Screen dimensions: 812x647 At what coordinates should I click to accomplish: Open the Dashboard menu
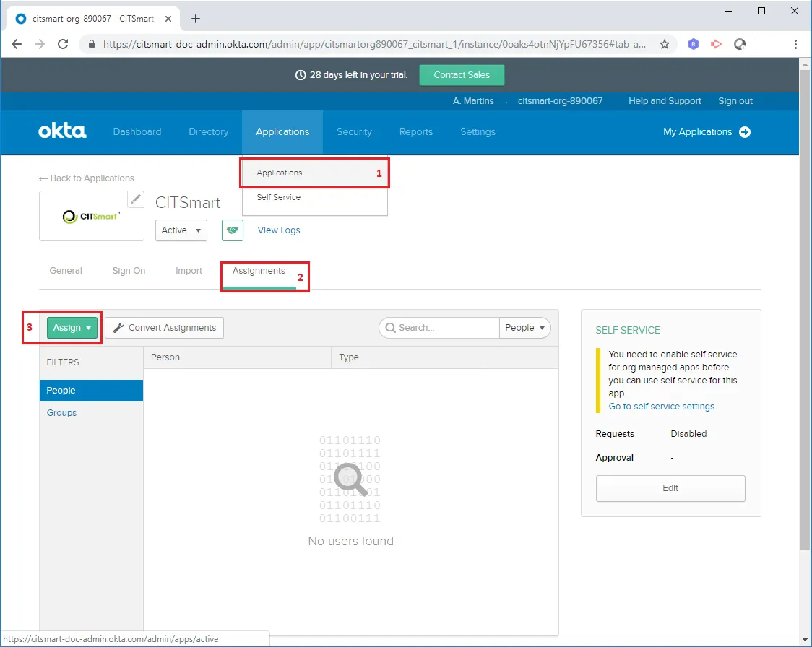[x=137, y=132]
